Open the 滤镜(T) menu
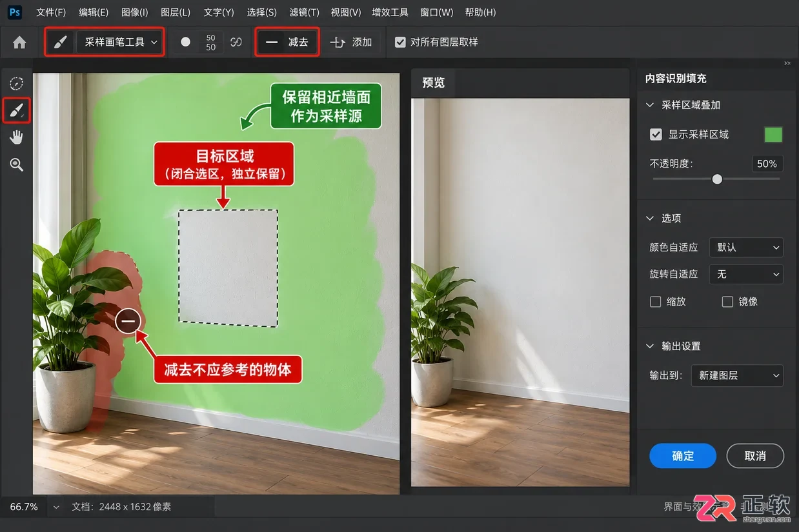The image size is (799, 532). [305, 12]
